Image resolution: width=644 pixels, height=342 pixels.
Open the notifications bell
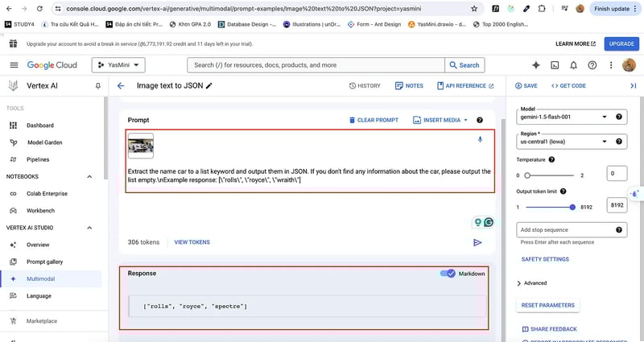573,65
